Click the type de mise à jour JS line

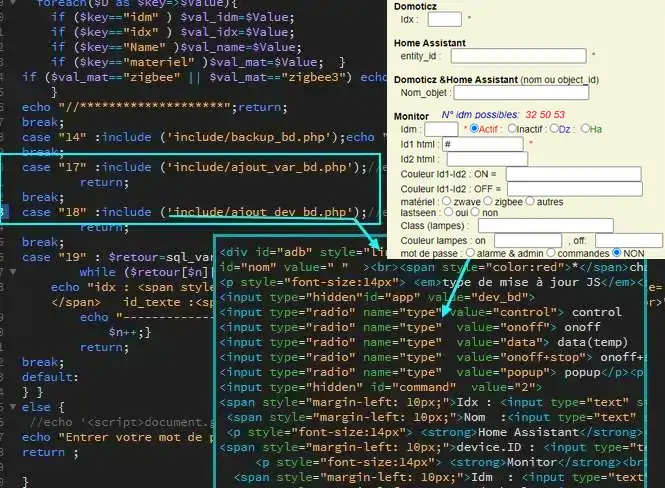coord(431,282)
